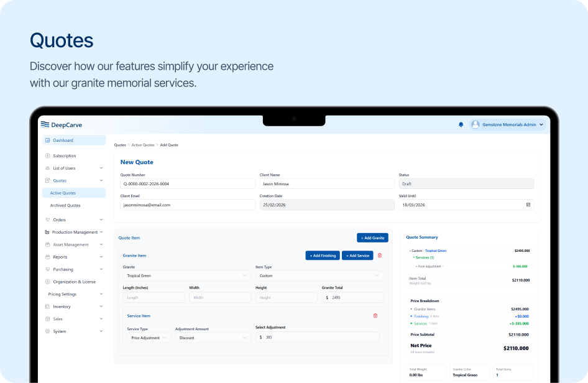The width and height of the screenshot is (588, 383).
Task: Open calendar picker in Valid Until field
Action: 528,205
